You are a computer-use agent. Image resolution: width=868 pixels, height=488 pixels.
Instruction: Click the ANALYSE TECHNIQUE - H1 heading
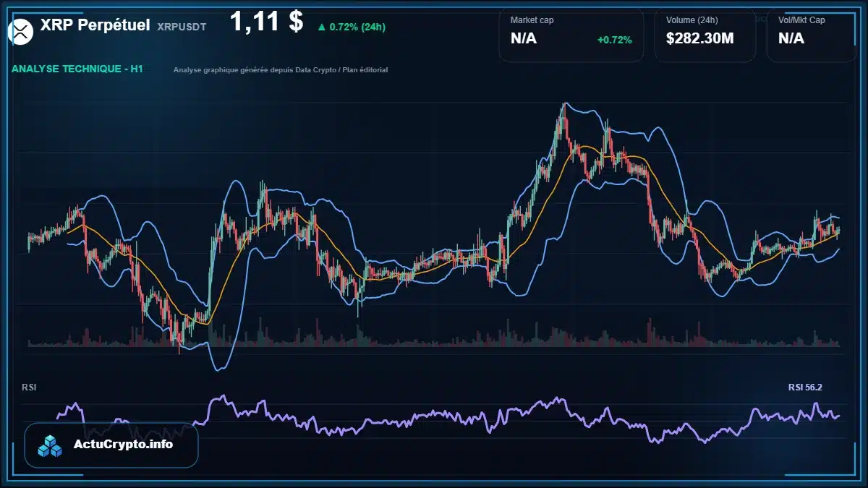pos(77,69)
